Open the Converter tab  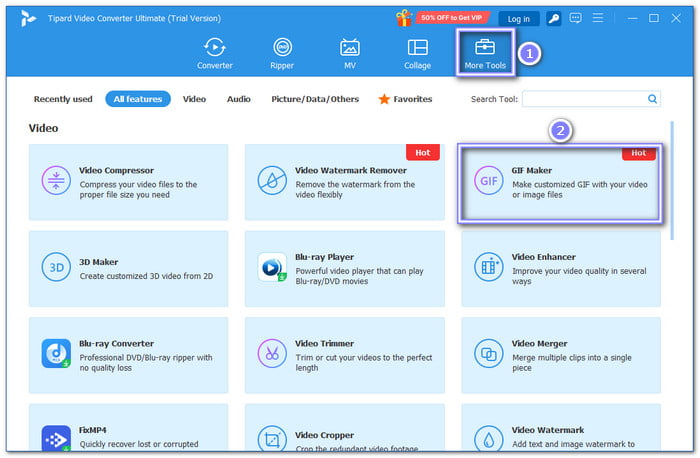click(x=213, y=54)
